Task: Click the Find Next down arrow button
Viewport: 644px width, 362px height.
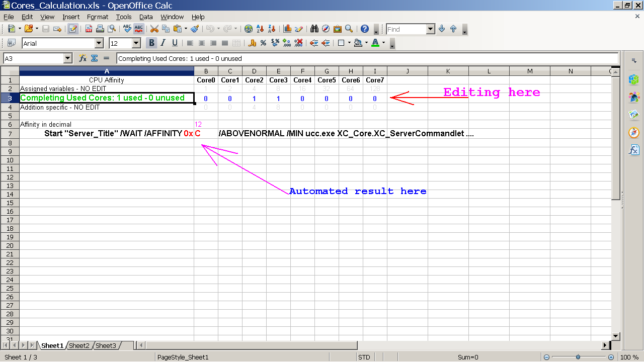Action: (442, 29)
